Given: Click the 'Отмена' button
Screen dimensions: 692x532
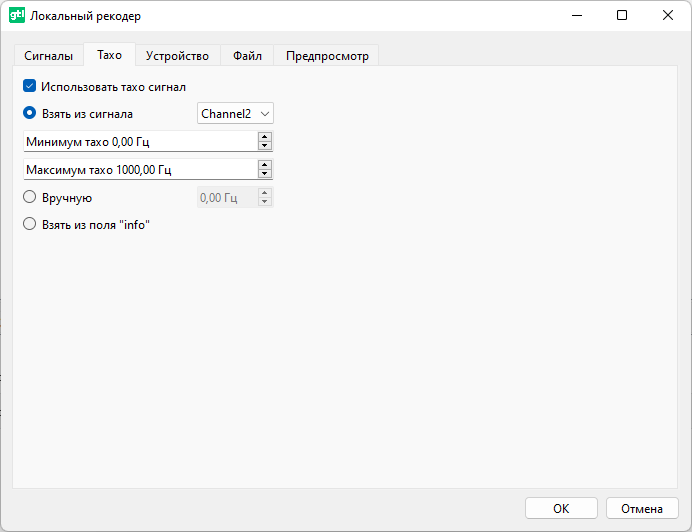Looking at the screenshot, I should coord(642,508).
